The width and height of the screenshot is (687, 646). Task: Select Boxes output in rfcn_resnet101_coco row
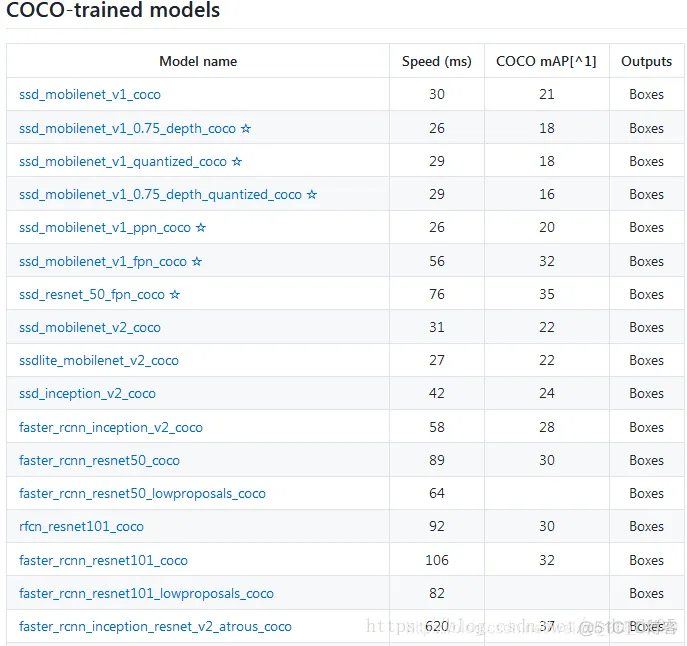click(x=646, y=526)
